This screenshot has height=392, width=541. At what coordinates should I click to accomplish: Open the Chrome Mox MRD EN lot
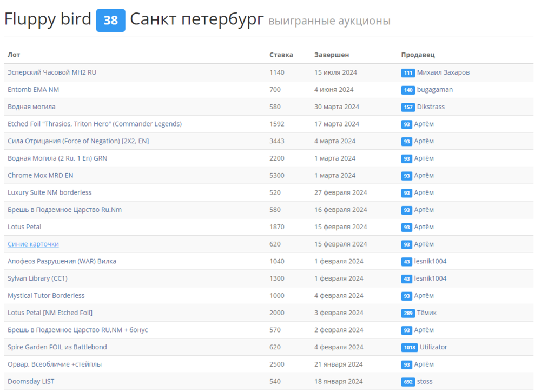click(x=41, y=175)
